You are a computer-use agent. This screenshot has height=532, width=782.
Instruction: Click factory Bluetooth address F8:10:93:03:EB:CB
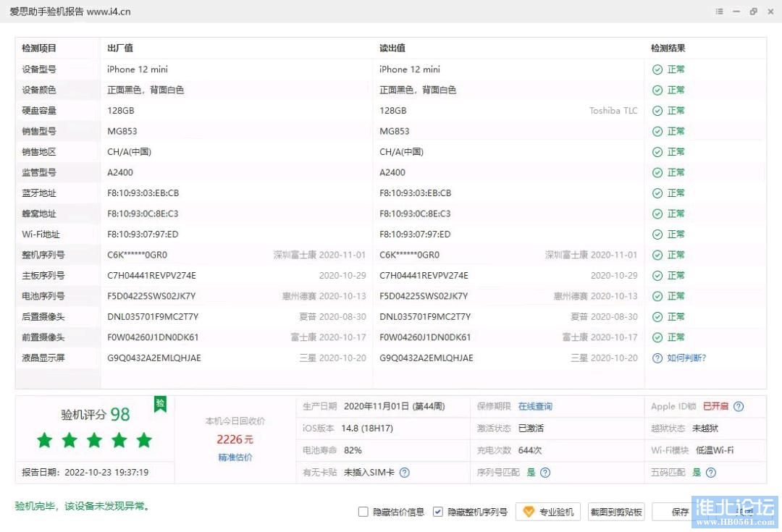point(143,193)
